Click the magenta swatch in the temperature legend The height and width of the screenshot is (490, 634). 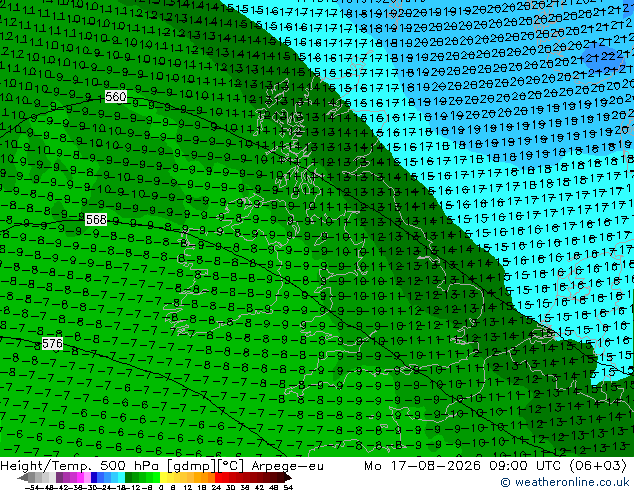[80, 478]
